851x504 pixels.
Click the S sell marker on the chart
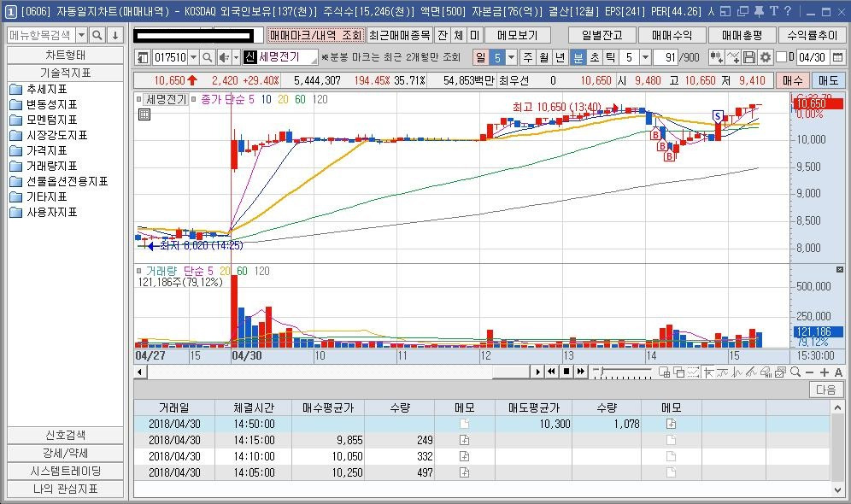coord(718,116)
